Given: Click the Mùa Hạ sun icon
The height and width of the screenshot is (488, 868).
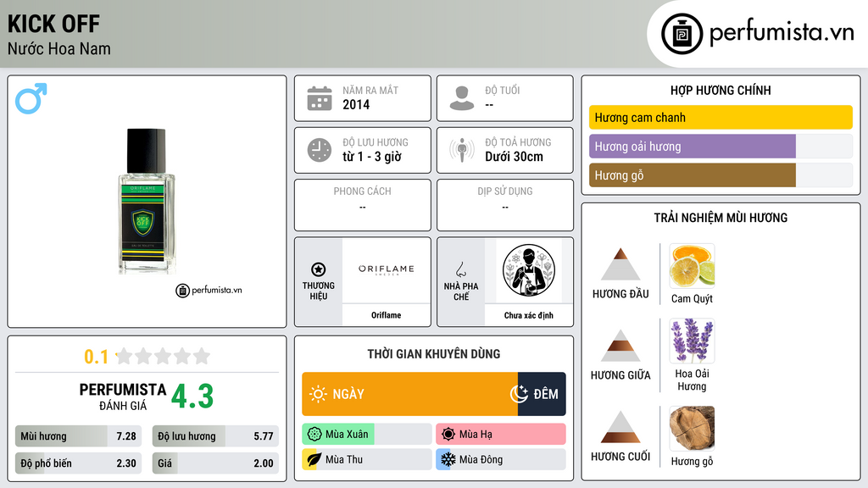Looking at the screenshot, I should pyautogui.click(x=448, y=435).
